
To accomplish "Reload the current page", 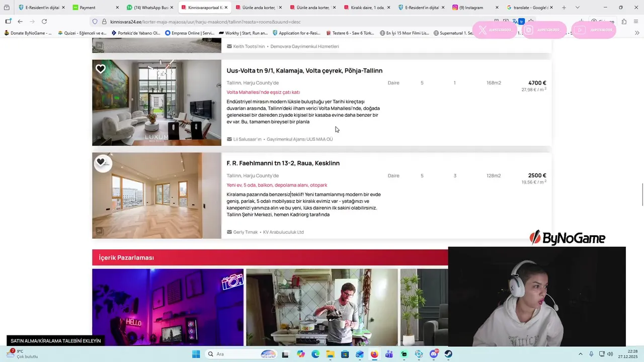I will tap(44, 22).
